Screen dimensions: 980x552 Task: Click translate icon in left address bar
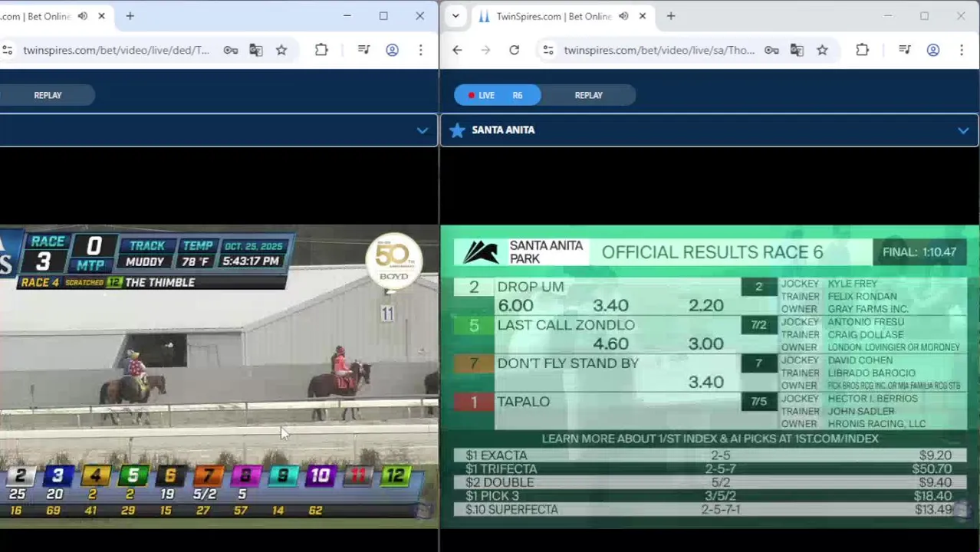tap(256, 51)
